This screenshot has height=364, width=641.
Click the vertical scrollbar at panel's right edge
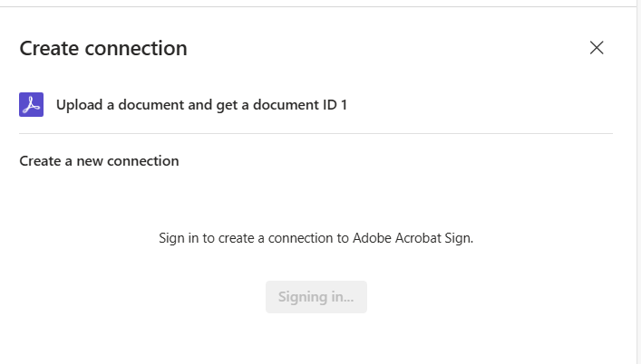(x=638, y=182)
